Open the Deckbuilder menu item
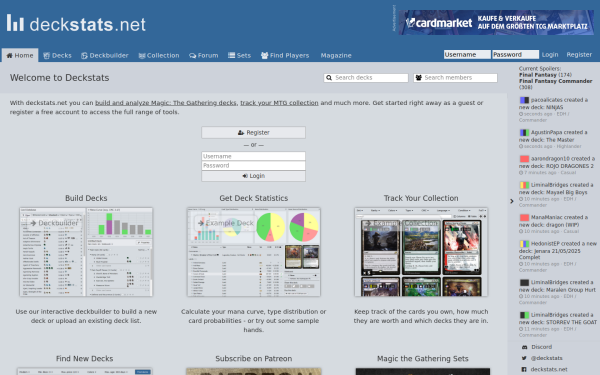Viewport: 600px width, 375px height. [105, 55]
